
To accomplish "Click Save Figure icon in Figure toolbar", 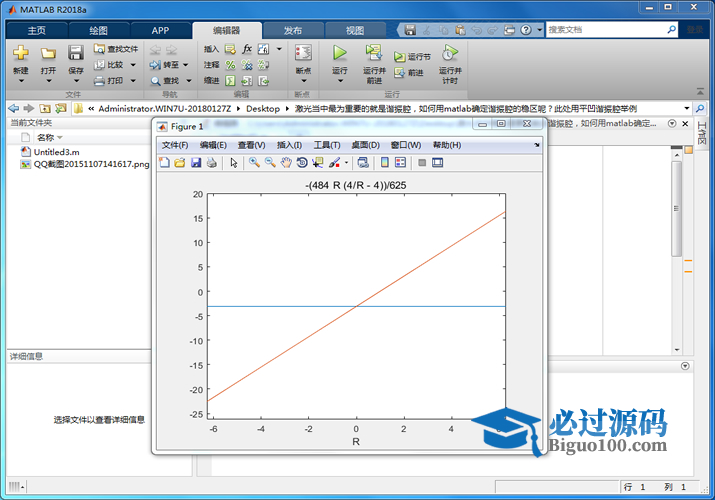I will 196,162.
